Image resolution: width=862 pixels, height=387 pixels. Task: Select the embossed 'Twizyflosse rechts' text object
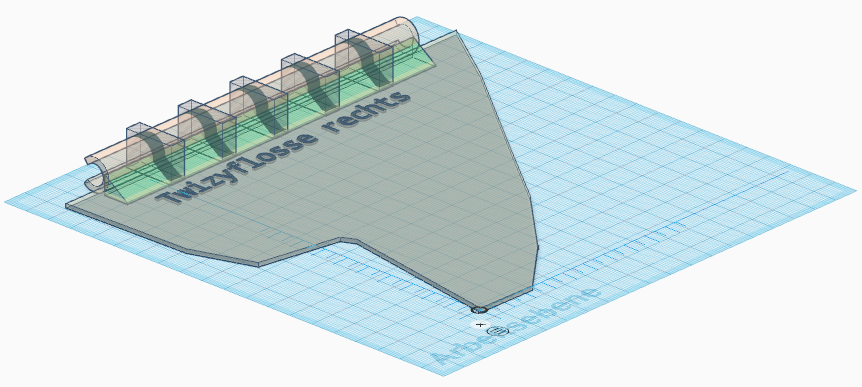point(284,148)
